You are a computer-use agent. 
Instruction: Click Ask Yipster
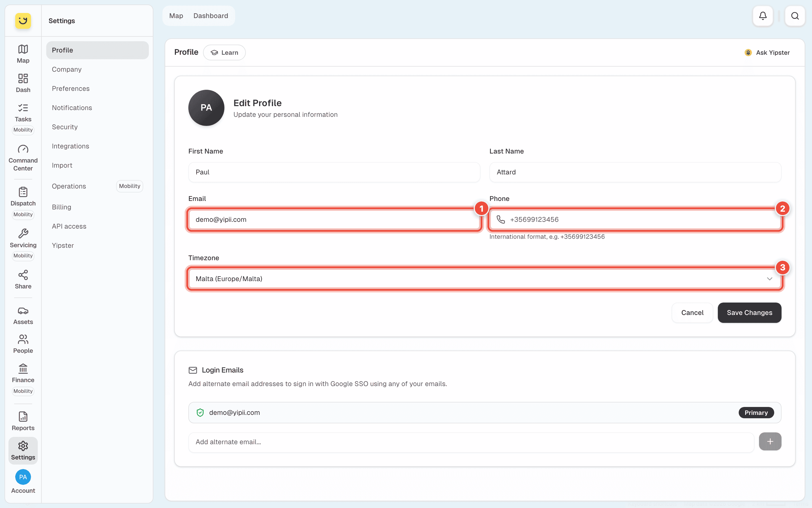point(767,53)
